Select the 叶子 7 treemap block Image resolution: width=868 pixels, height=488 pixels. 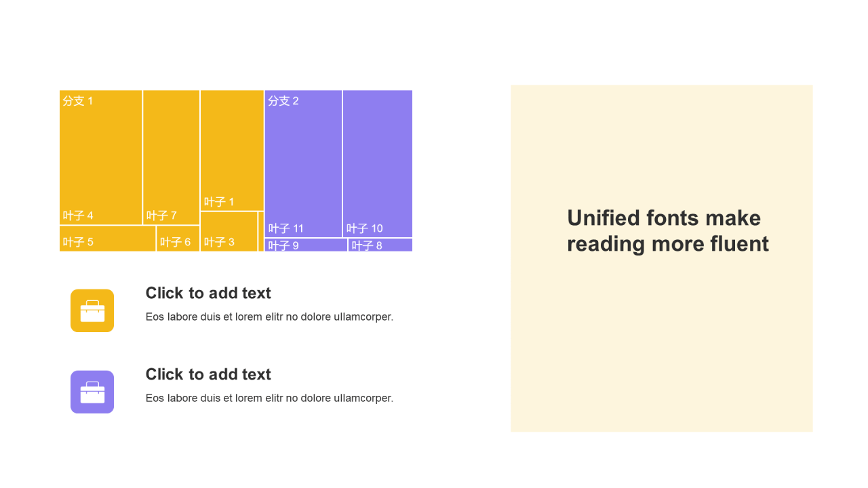click(172, 157)
